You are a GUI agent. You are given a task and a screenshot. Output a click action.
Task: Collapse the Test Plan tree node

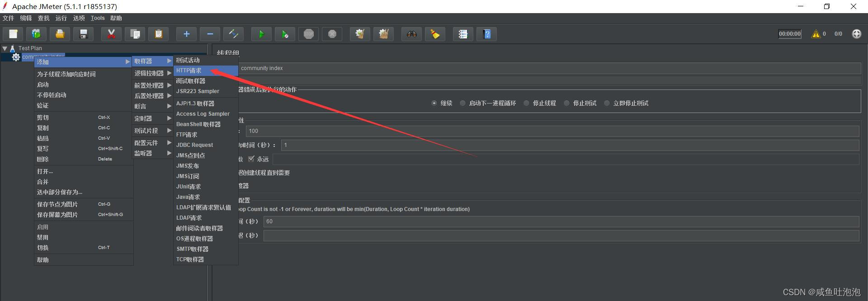pyautogui.click(x=5, y=48)
